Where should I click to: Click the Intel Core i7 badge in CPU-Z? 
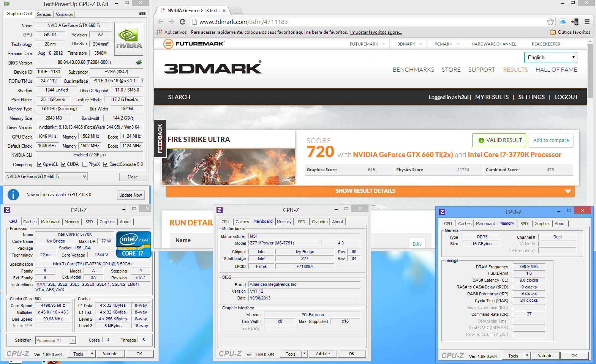point(133,244)
